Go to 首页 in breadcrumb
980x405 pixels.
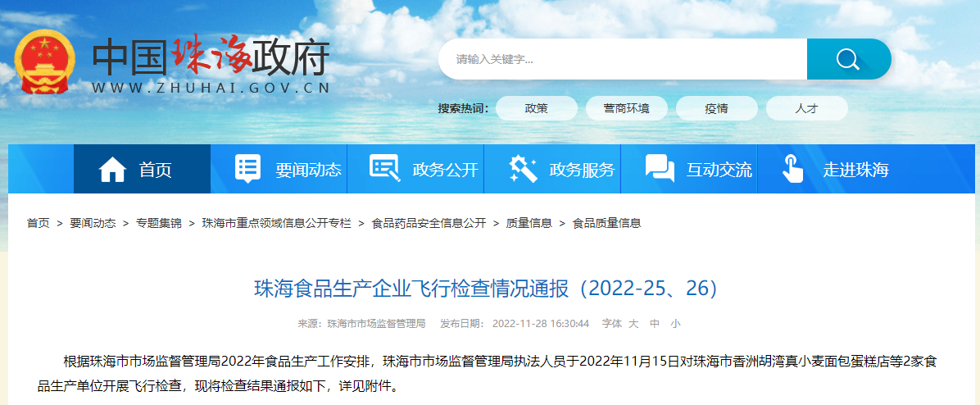click(38, 223)
